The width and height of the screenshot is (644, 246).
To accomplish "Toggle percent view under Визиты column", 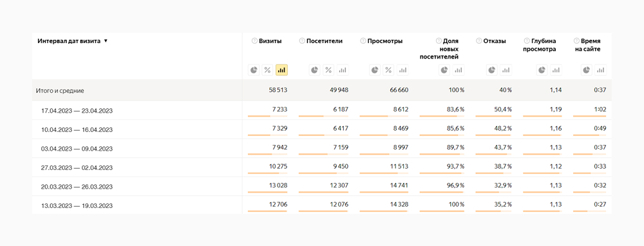I will (x=267, y=70).
